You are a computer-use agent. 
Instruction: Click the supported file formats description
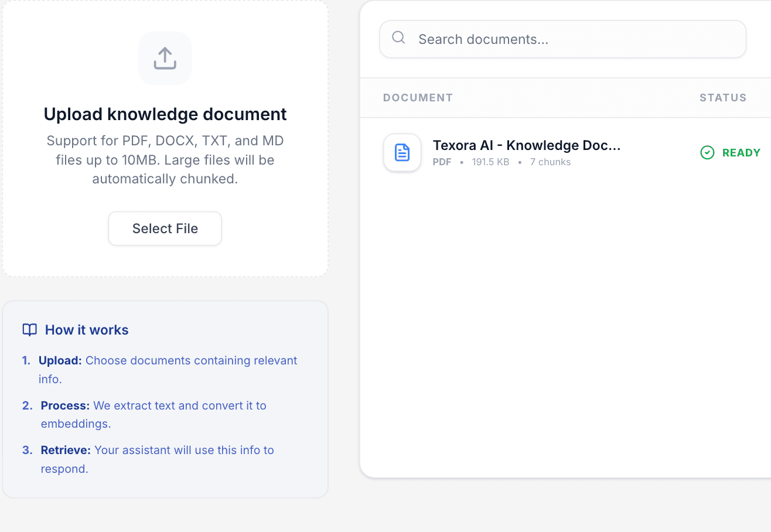[x=165, y=160]
